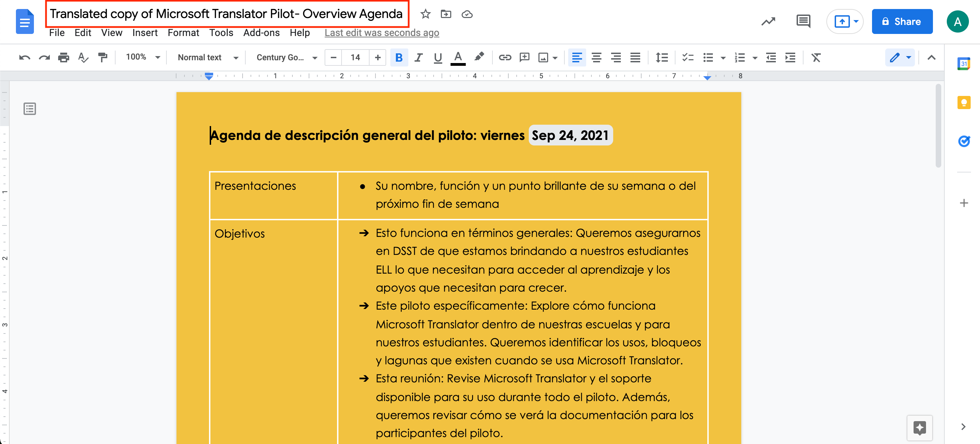Open the Century Gothic font dropdown
Viewport: 980px width, 444px height.
click(287, 57)
